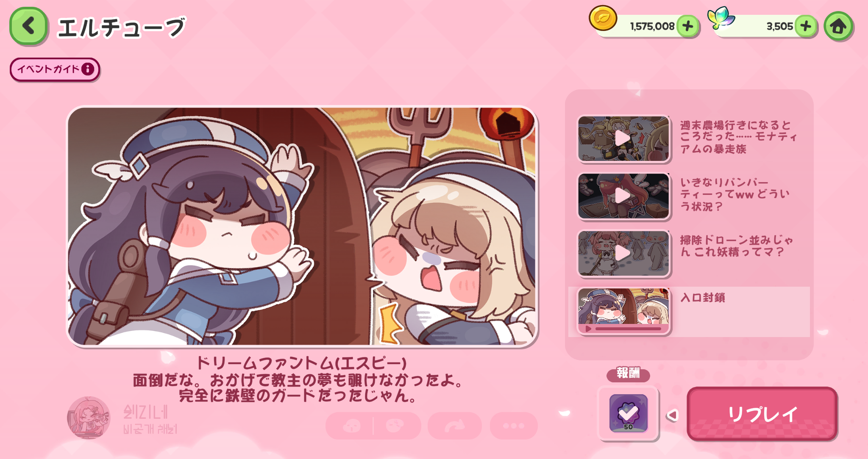Add coins with the plus icon
Screen dimensions: 868x459
click(688, 26)
